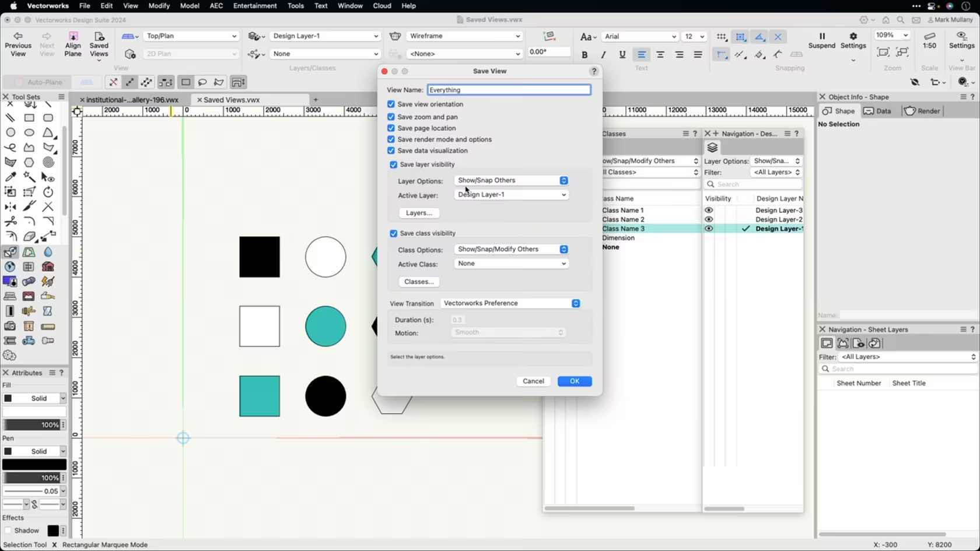Screen dimensions: 980x551
Task: Open Active Class dropdown in Save View
Action: coord(511,264)
